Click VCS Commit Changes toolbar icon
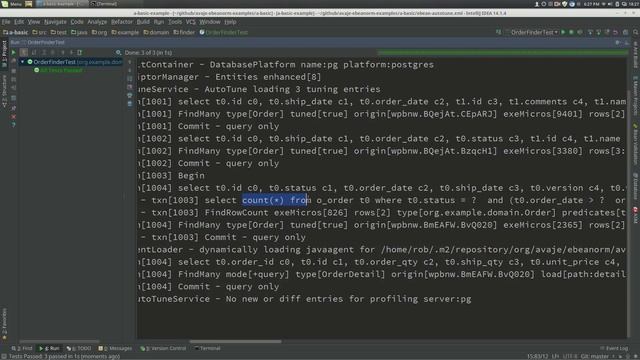The image size is (640, 360). tap(598, 32)
